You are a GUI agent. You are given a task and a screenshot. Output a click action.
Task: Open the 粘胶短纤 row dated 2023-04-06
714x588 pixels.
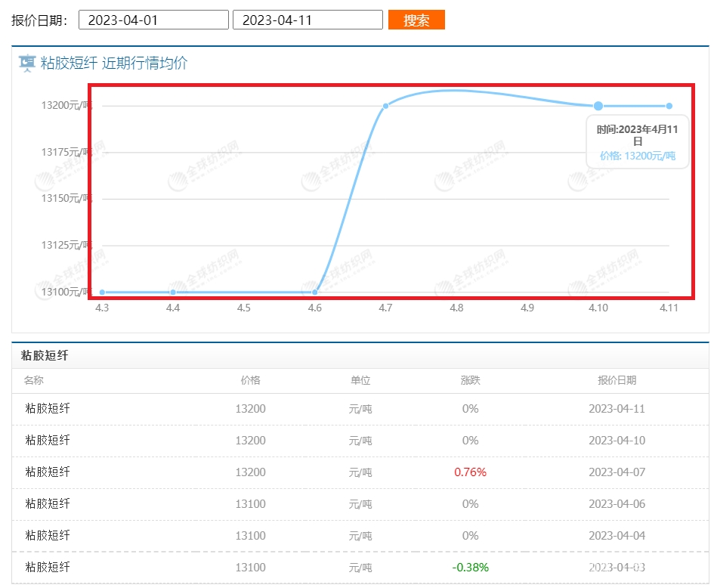point(48,503)
